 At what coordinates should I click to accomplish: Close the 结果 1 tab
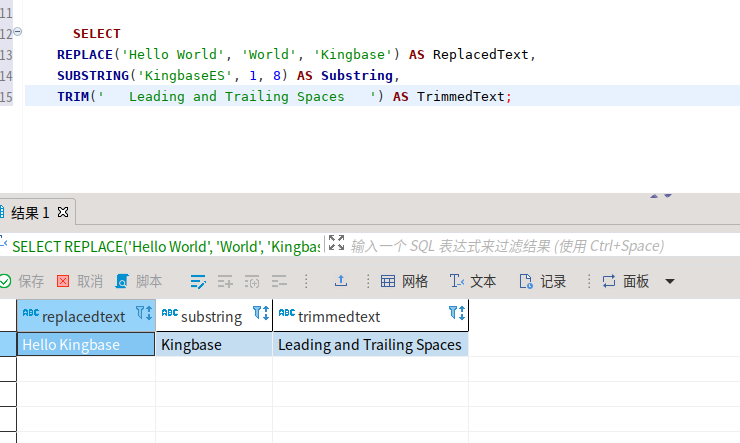[63, 212]
